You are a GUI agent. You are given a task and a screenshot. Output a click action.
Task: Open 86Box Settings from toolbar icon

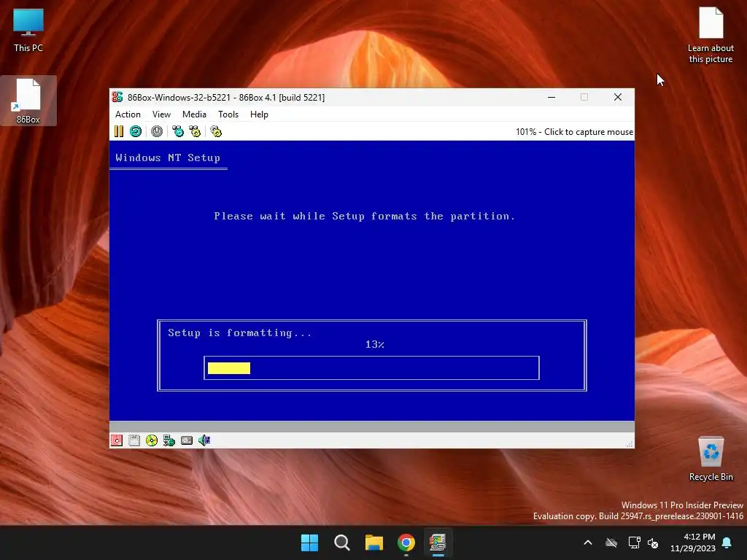[x=216, y=131]
